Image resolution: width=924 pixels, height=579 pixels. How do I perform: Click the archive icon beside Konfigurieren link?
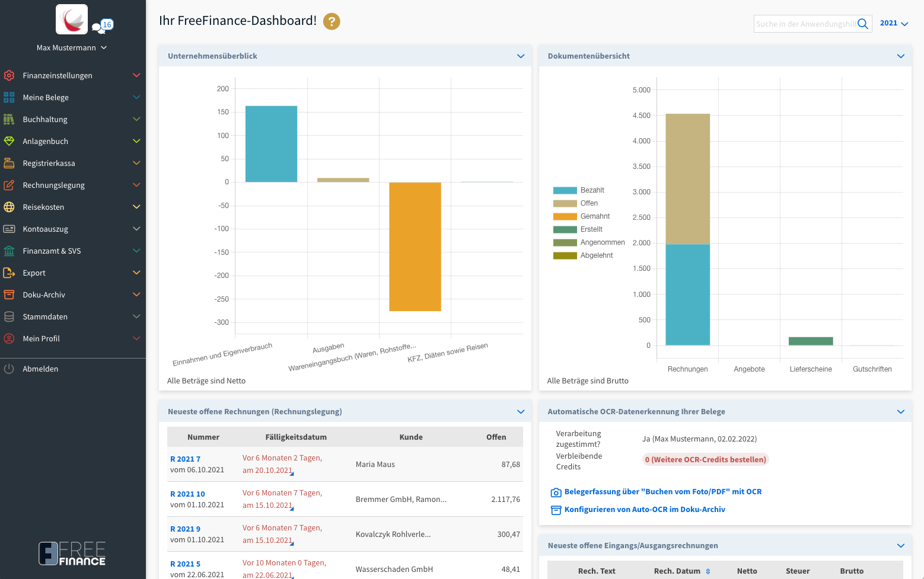[556, 510]
